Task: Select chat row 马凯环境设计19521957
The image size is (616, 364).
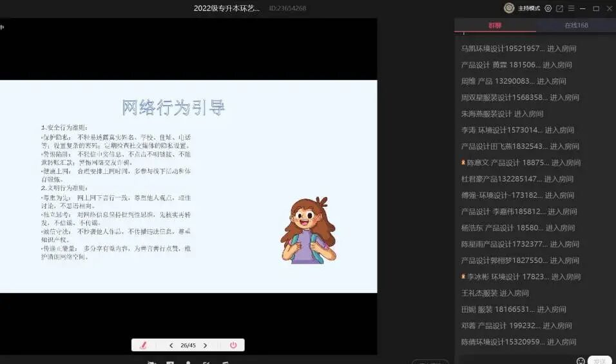Action: 519,49
